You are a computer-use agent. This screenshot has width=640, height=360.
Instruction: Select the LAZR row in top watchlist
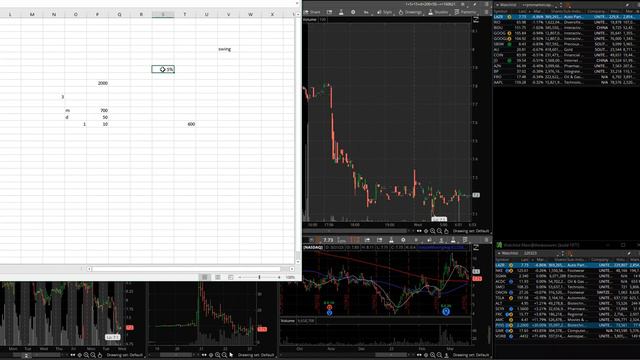[567, 17]
